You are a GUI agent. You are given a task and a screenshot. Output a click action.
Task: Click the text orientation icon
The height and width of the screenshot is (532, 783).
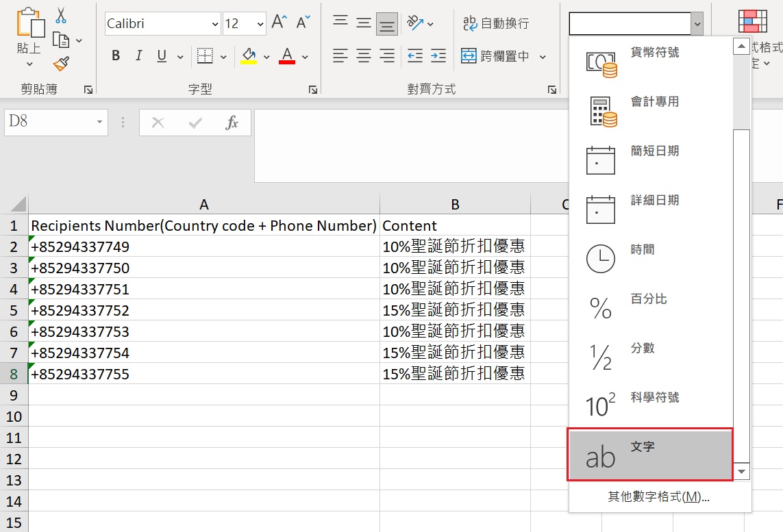[x=415, y=23]
